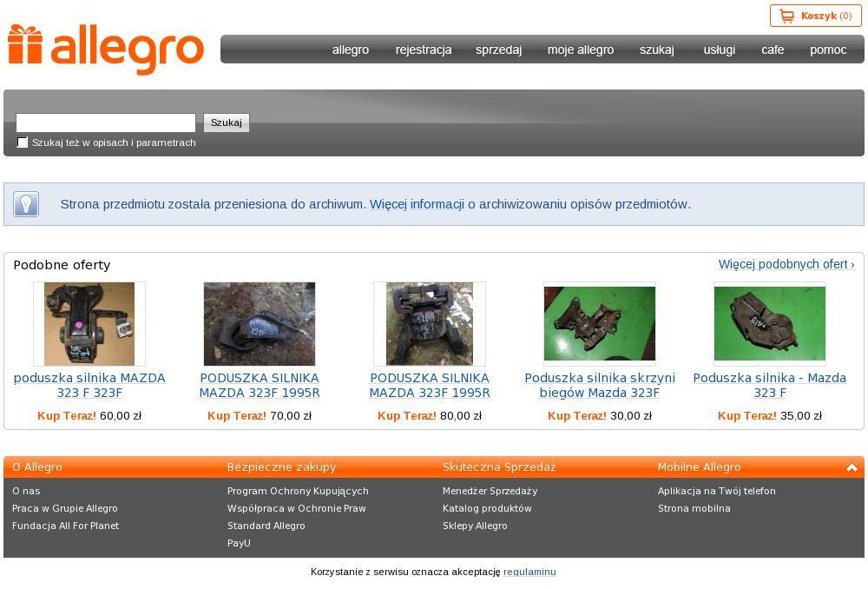Image resolution: width=868 pixels, height=589 pixels.
Task: Click the Mobilne Allegro footer heading
Action: (699, 467)
